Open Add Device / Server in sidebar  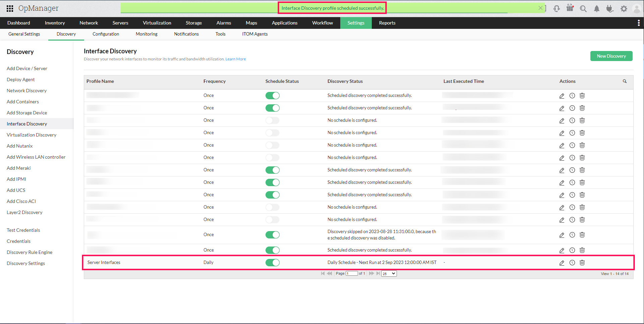27,68
